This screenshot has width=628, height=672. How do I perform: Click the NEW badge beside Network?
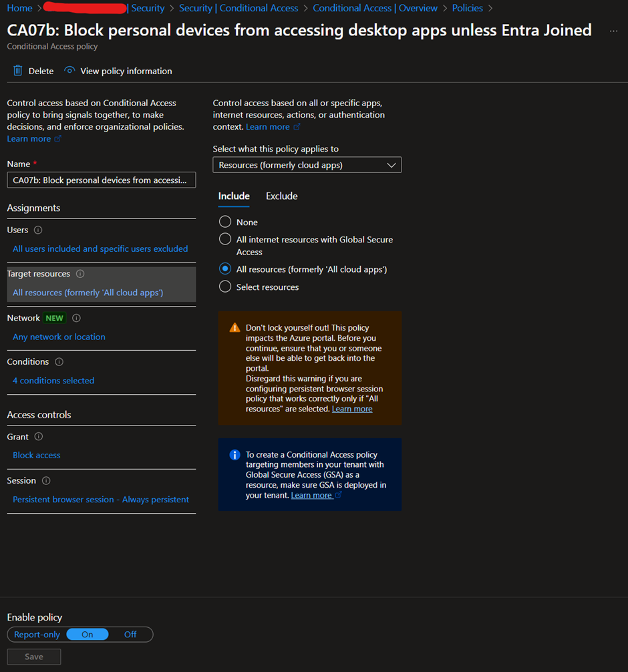[x=54, y=318]
